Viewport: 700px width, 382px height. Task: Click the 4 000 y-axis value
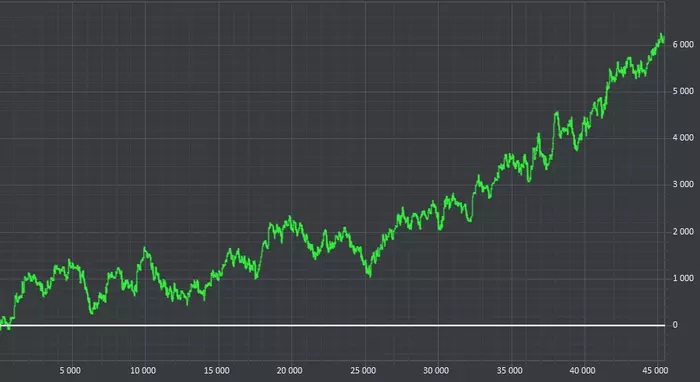tap(683, 137)
